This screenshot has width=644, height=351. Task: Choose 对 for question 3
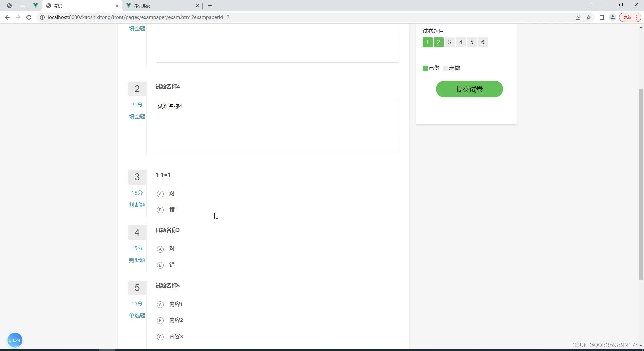point(166,194)
